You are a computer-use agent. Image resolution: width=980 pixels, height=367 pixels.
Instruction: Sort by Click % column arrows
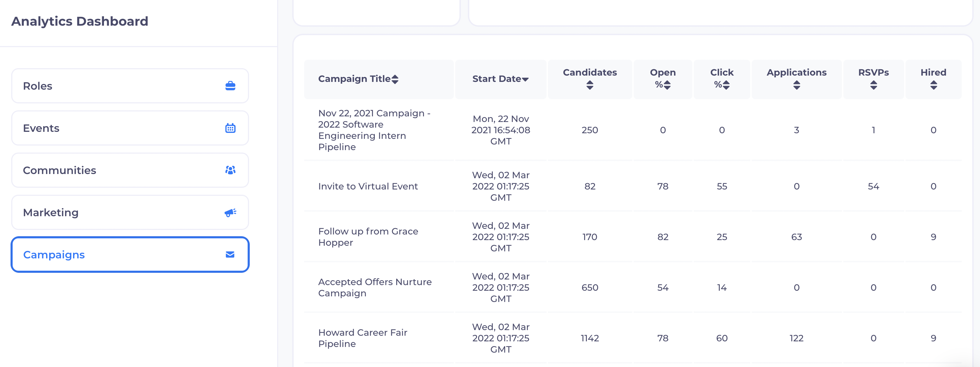coord(726,85)
